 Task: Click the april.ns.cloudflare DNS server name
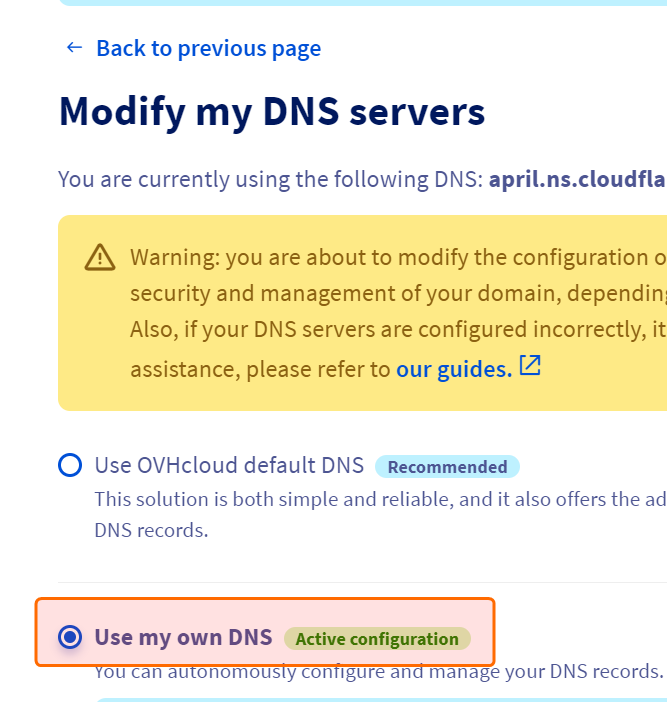577,180
